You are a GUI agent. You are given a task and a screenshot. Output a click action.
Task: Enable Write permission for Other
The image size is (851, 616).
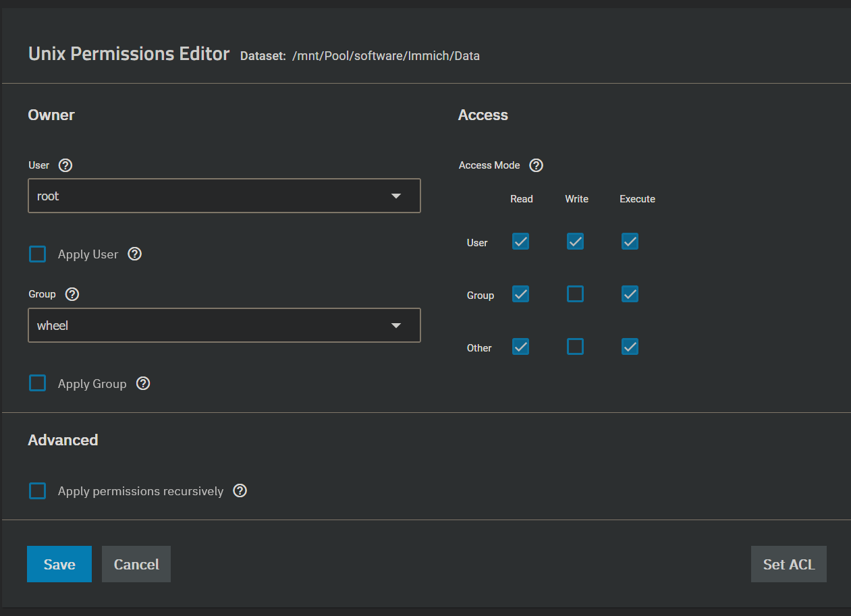pos(575,347)
